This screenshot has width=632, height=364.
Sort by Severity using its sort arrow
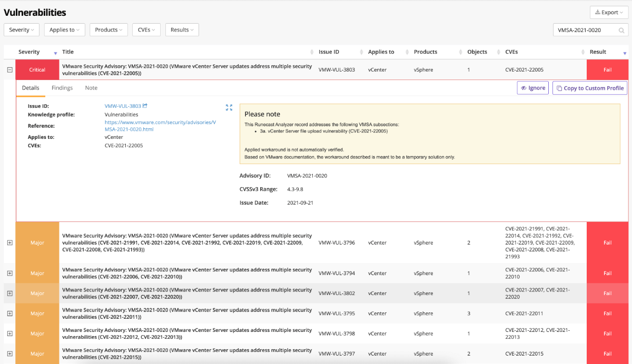pyautogui.click(x=55, y=53)
